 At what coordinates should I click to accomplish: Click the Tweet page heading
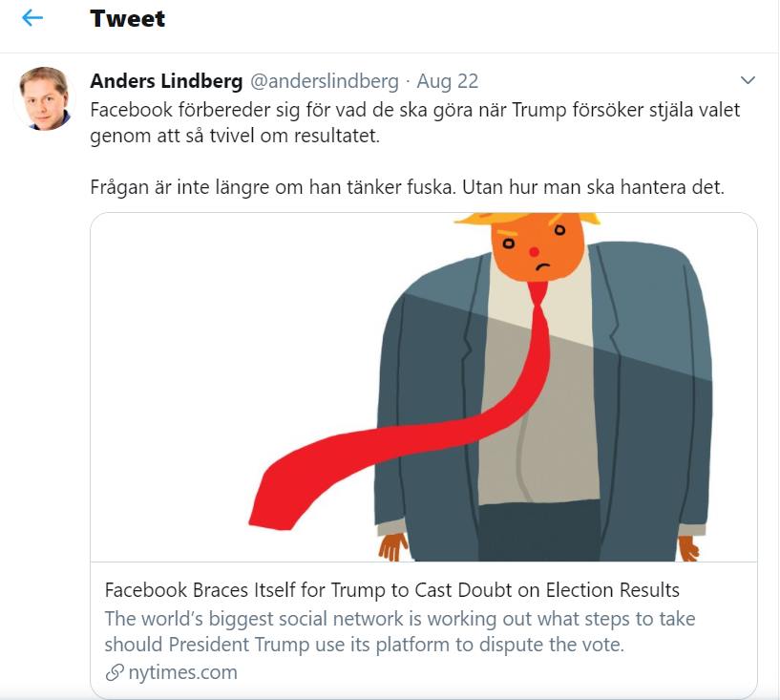click(x=127, y=18)
